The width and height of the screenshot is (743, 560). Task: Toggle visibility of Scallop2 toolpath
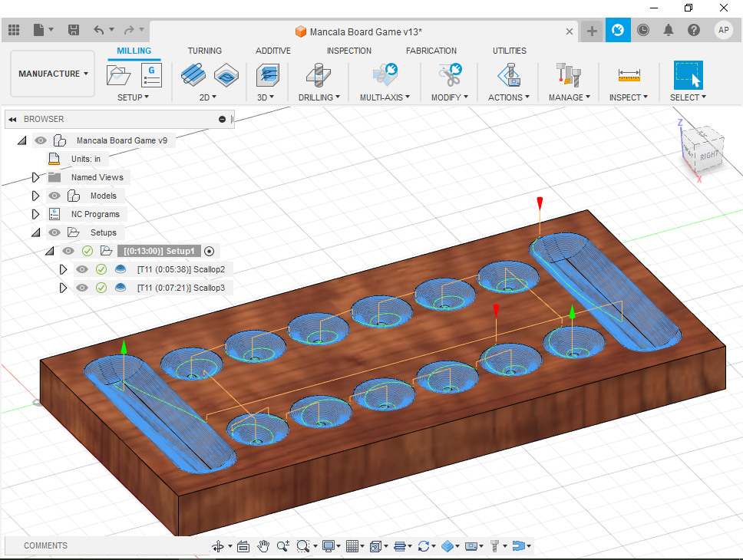[81, 269]
